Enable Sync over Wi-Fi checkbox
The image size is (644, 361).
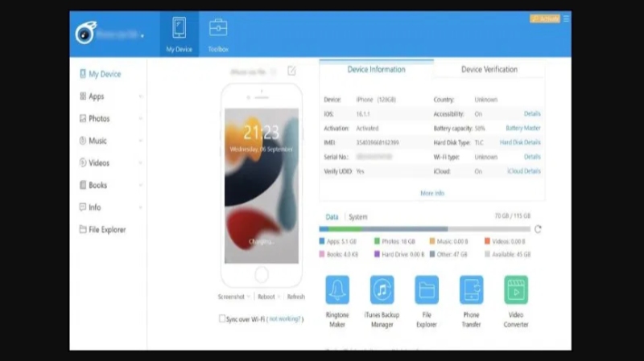[222, 318]
